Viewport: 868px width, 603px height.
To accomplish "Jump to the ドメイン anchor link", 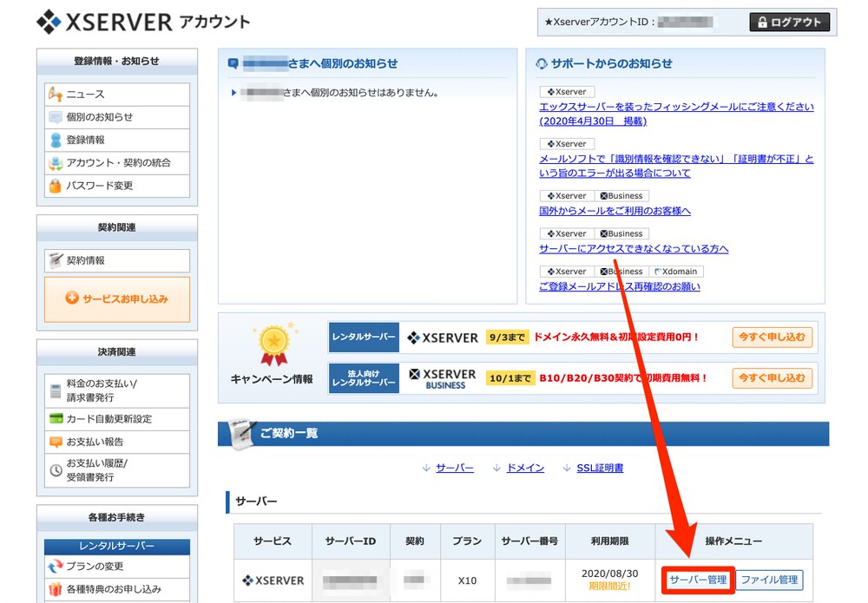I will click(x=525, y=468).
